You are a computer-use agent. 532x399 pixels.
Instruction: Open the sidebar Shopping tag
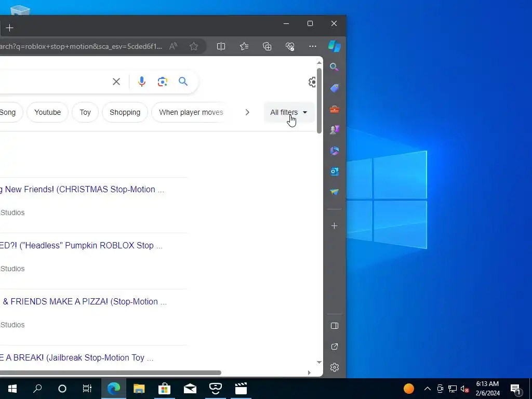click(x=334, y=88)
